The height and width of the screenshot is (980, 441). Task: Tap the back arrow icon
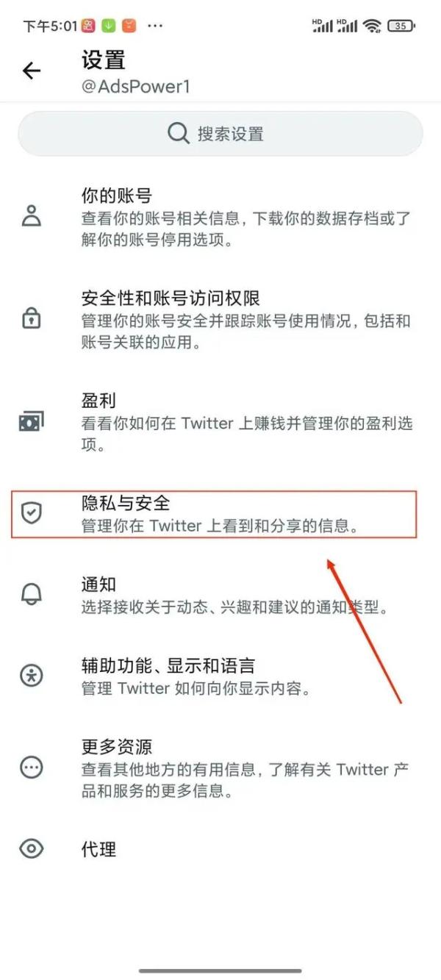(x=31, y=71)
